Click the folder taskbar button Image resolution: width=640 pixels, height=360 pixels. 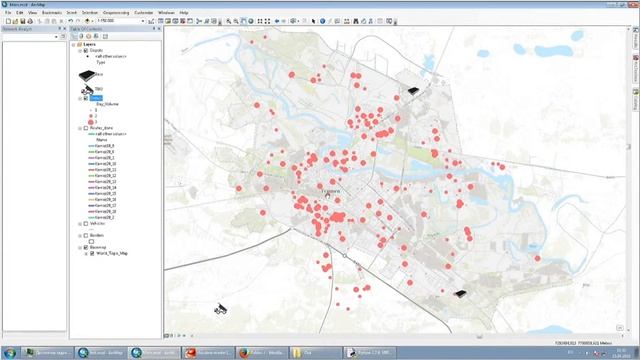tap(316, 353)
